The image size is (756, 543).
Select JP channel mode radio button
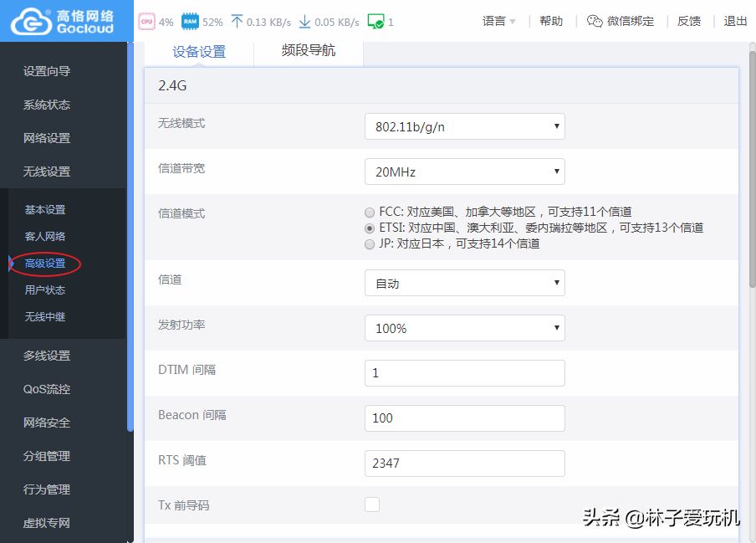click(x=370, y=244)
